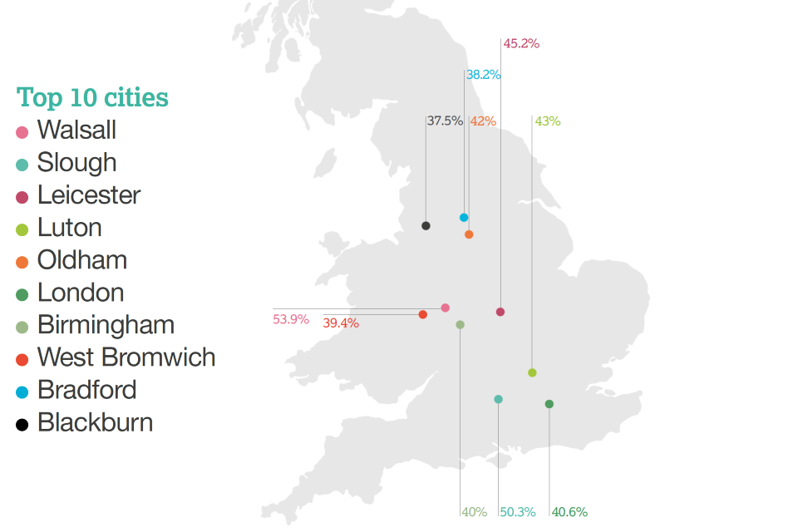Click the pink legend swatch beside Walsall

point(22,131)
